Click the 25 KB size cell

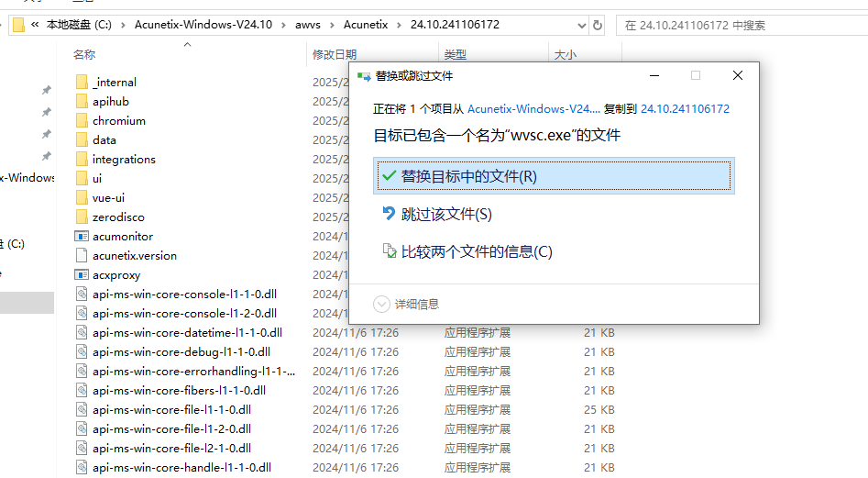pos(599,410)
